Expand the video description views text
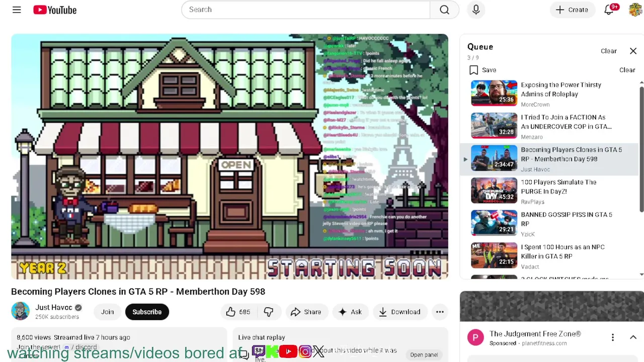 (x=73, y=337)
